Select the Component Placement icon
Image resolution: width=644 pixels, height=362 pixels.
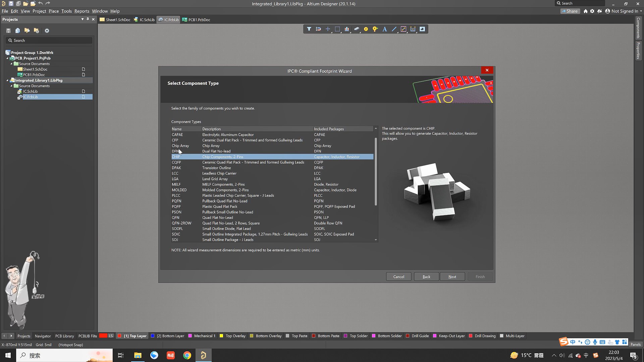(357, 29)
